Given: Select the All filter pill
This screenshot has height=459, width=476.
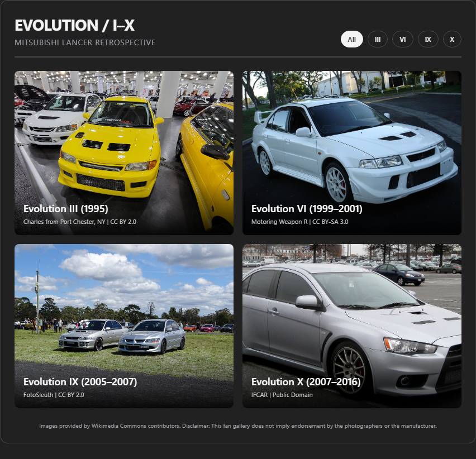Looking at the screenshot, I should tap(351, 39).
